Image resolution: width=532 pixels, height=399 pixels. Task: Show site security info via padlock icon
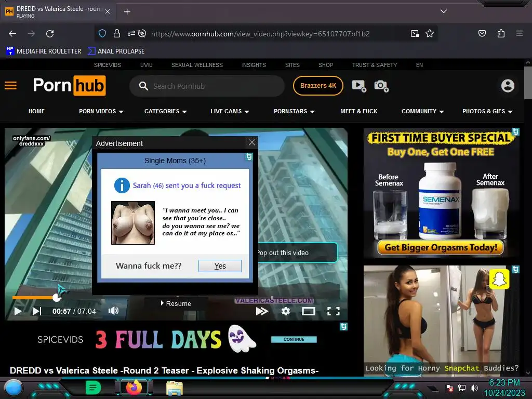point(117,33)
